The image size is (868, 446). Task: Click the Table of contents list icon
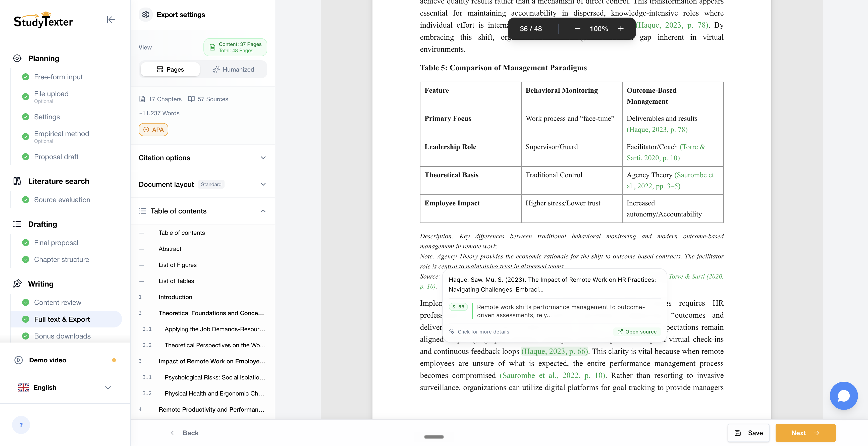143,211
